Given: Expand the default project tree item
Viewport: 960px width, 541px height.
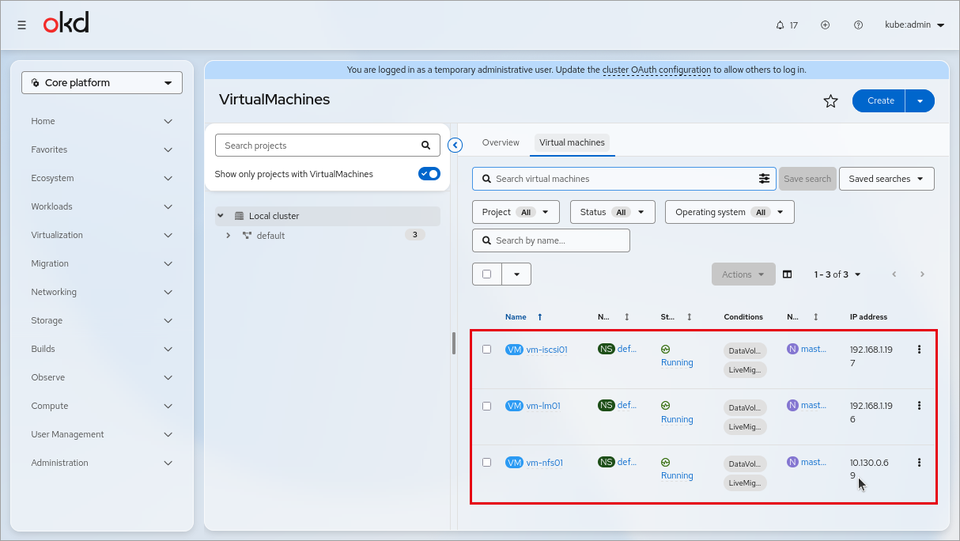Looking at the screenshot, I should tap(228, 236).
